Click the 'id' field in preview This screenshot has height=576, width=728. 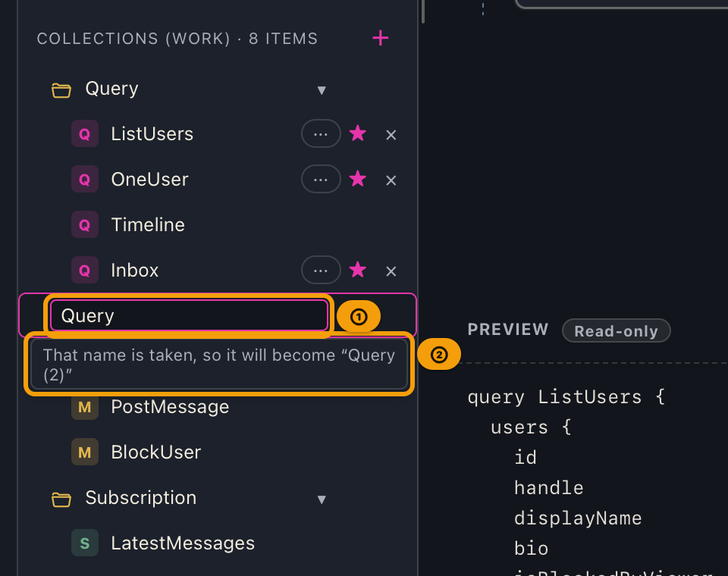click(x=526, y=458)
